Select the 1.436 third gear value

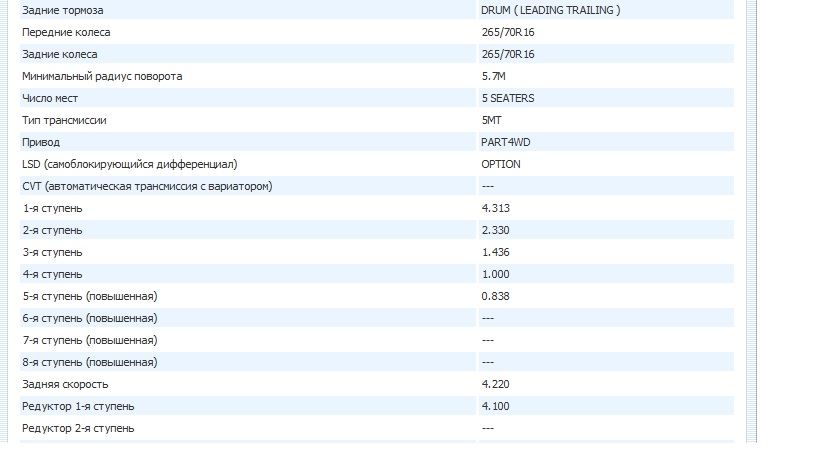496,252
